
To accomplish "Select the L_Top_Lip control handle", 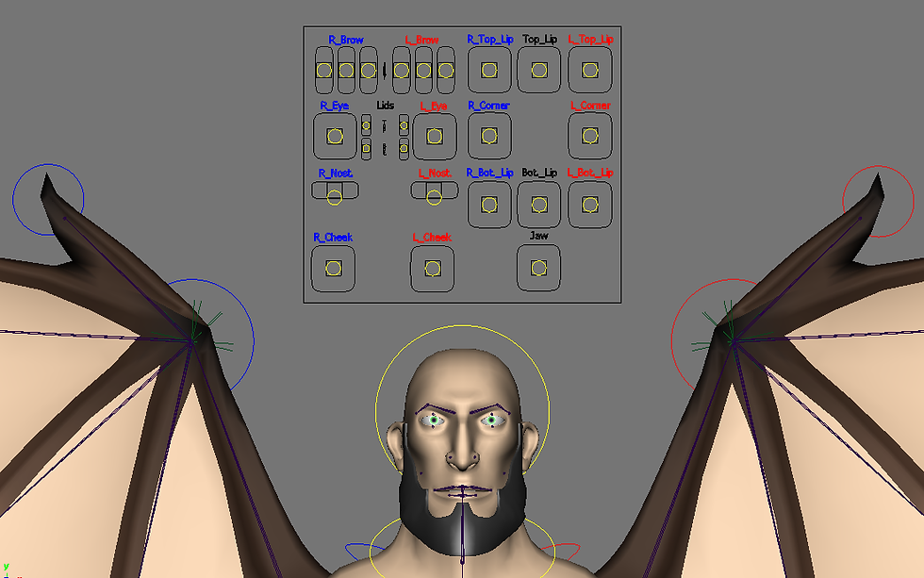I will [590, 70].
